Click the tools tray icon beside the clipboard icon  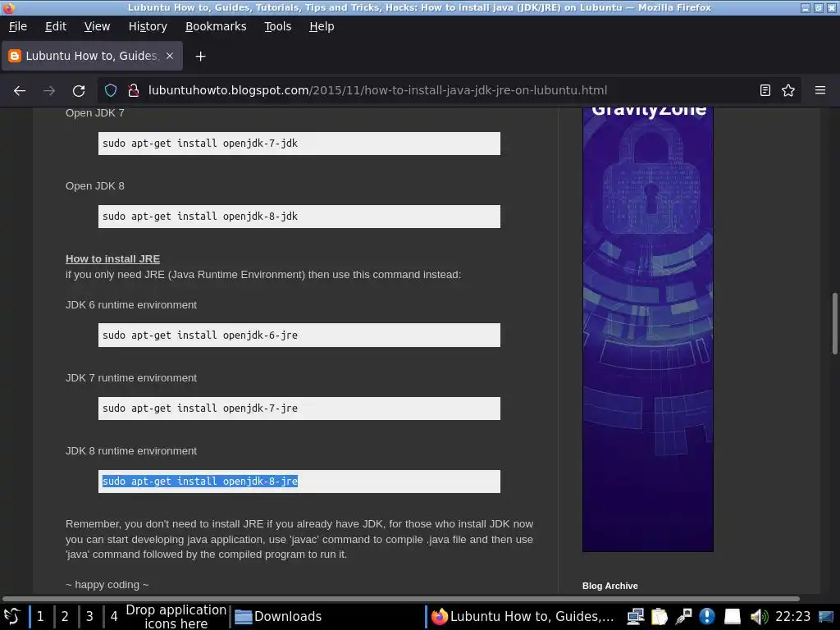click(x=683, y=617)
